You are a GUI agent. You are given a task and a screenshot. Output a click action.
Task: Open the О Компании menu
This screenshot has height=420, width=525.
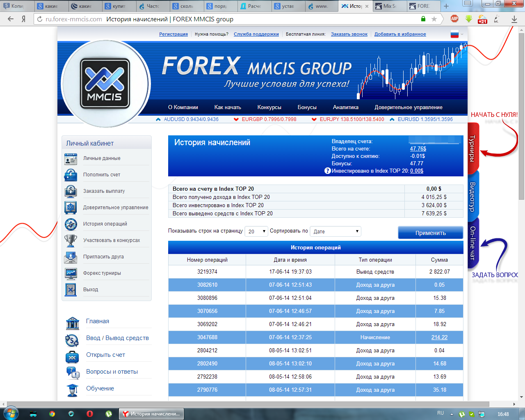183,107
